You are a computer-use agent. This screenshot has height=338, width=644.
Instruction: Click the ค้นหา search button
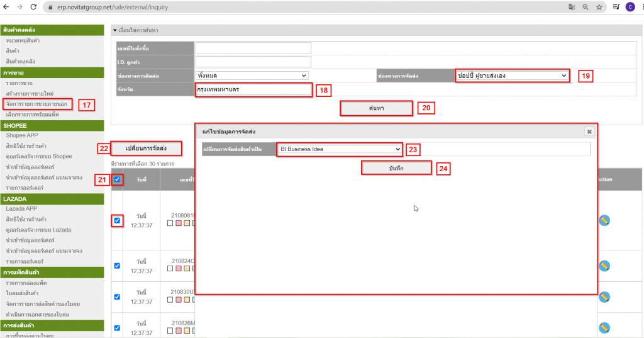377,108
